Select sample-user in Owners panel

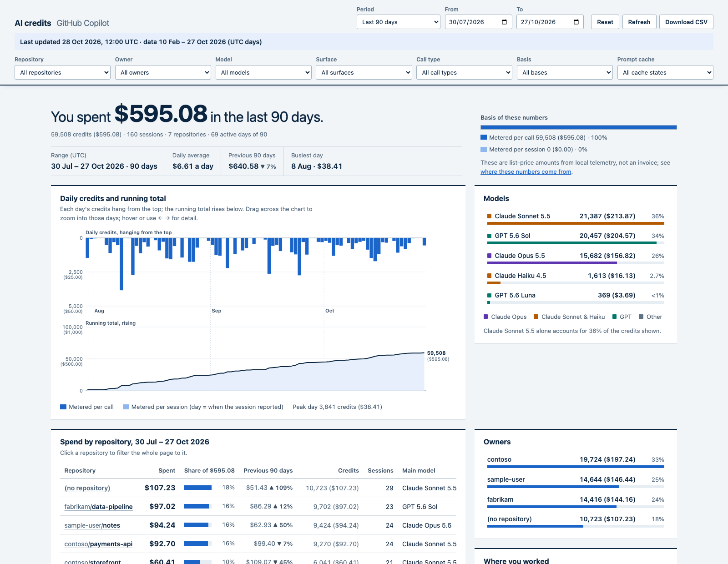coord(576,481)
